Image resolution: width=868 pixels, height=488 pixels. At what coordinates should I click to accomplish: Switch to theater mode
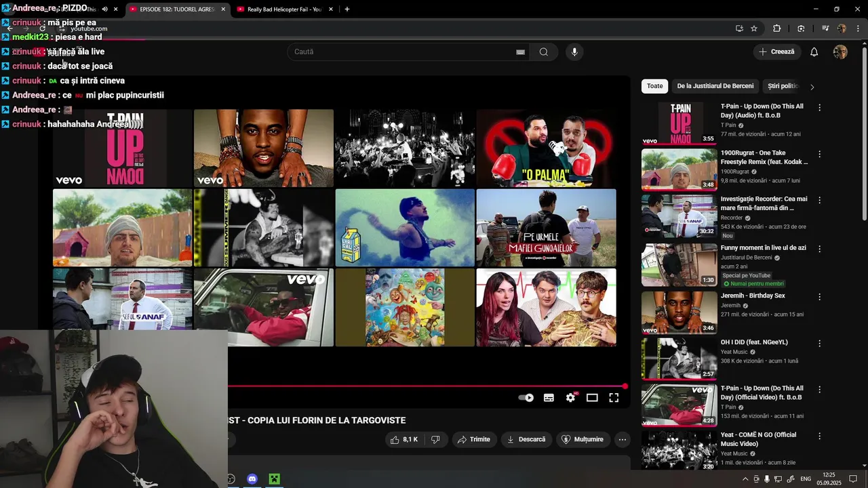[592, 398]
